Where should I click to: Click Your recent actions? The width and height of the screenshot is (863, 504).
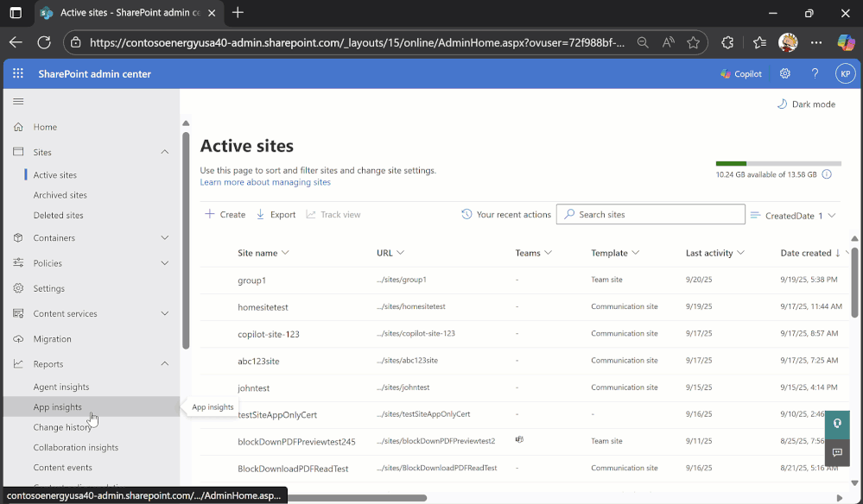pyautogui.click(x=506, y=214)
